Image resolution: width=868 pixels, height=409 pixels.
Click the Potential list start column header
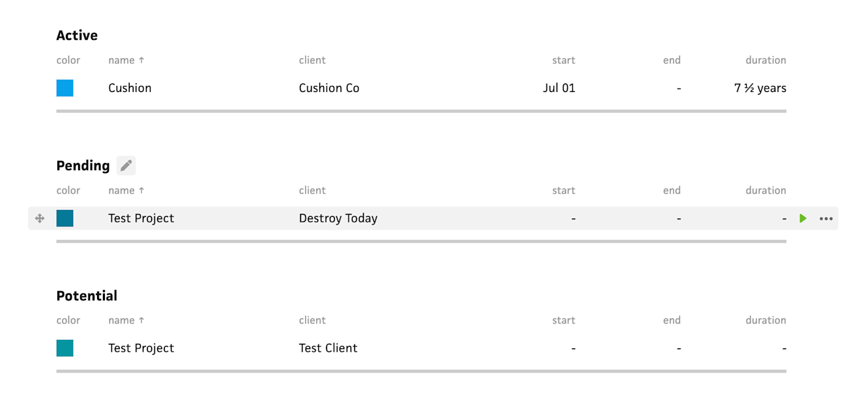[x=563, y=320]
